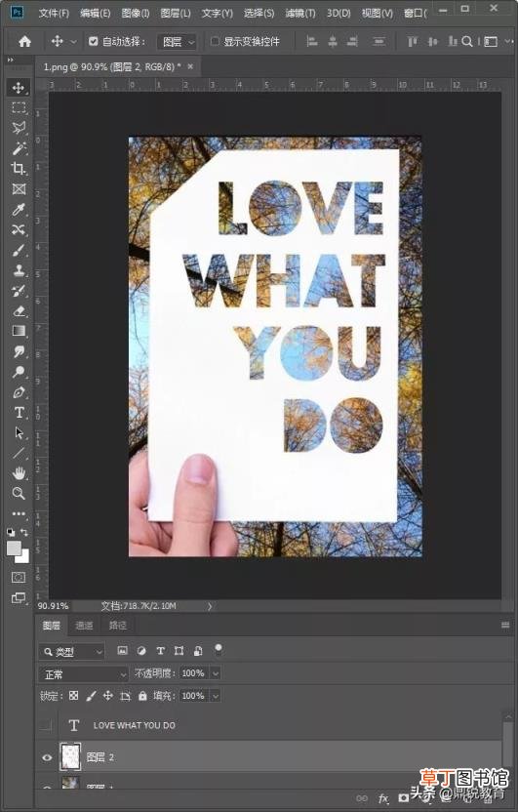The image size is (518, 812).
Task: Select the Hand tool
Action: (19, 472)
